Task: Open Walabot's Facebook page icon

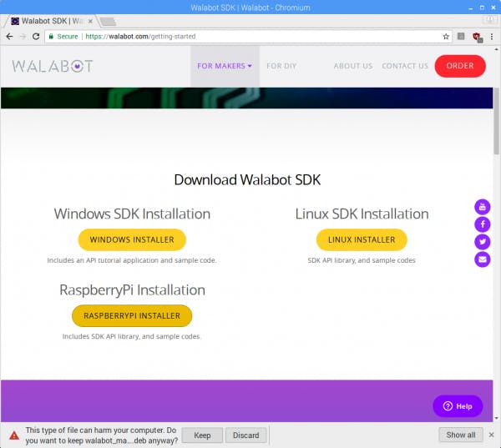Action: tap(482, 224)
